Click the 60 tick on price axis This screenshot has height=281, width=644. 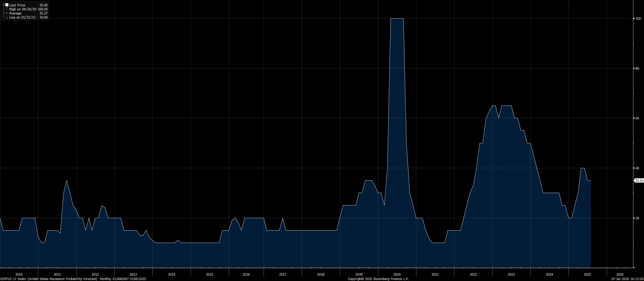637,118
